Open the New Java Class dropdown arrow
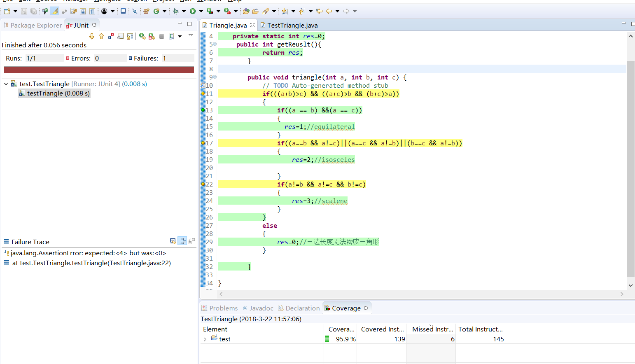 pyautogui.click(x=164, y=11)
